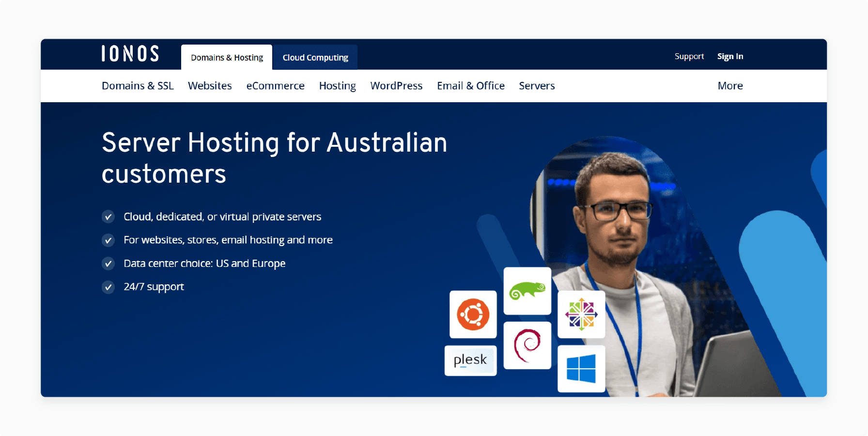Click the IONOS logo

130,54
